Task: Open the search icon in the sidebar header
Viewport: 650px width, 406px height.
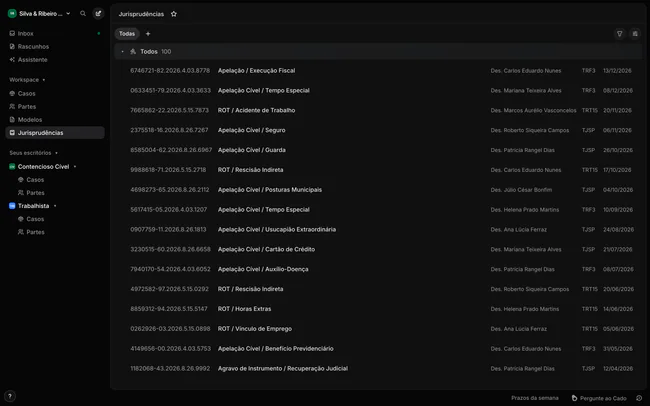Action: [x=83, y=14]
